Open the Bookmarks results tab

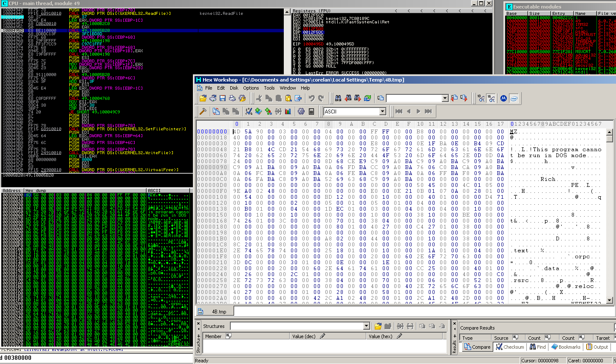point(566,347)
